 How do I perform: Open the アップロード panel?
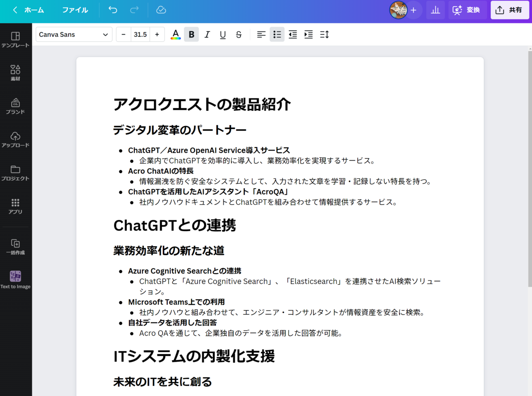16,139
